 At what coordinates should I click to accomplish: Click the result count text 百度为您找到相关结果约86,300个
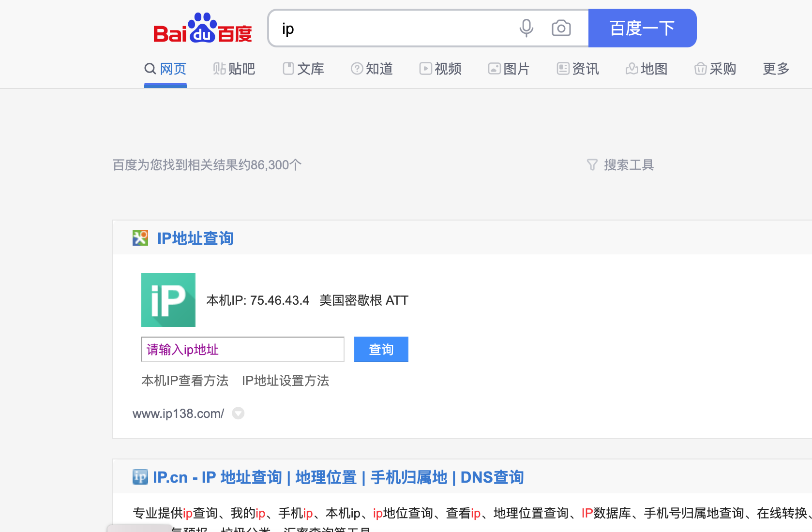(x=207, y=165)
